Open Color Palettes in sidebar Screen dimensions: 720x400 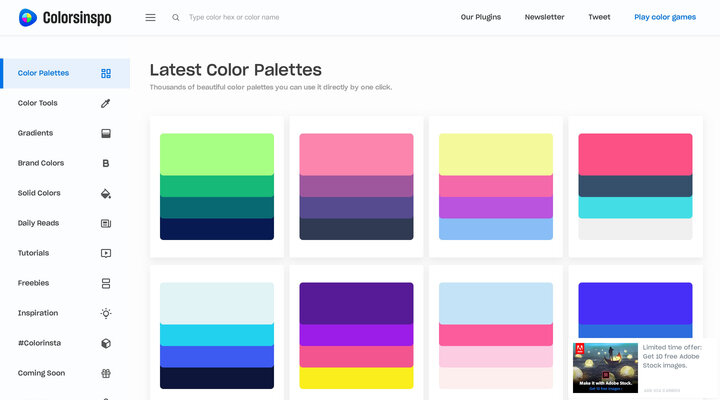tap(65, 73)
